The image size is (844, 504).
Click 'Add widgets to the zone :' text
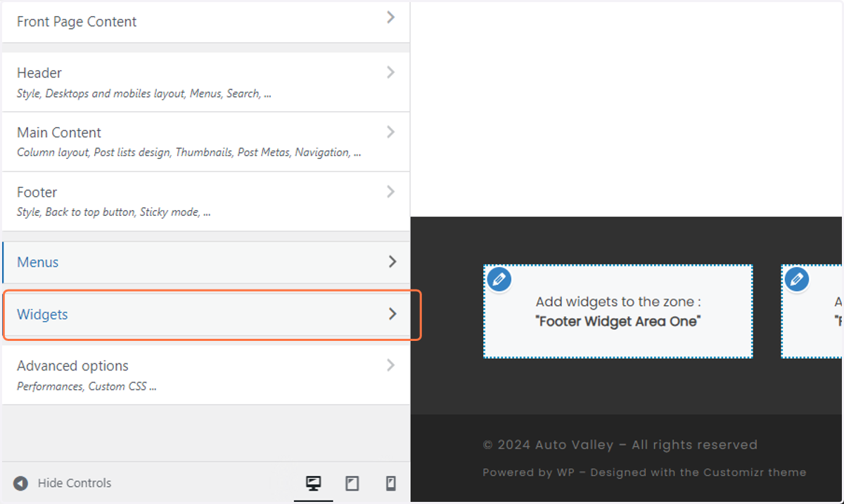click(x=618, y=302)
